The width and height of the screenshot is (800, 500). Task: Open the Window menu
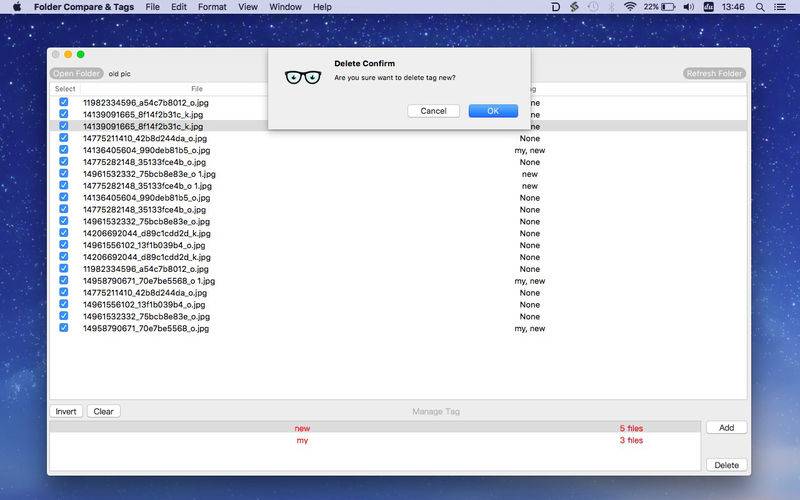pos(285,7)
